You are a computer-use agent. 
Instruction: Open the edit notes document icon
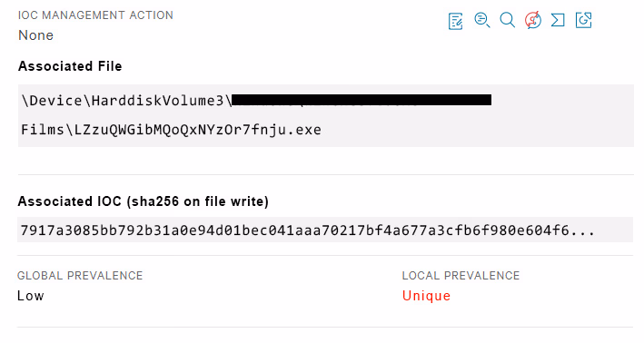[455, 22]
